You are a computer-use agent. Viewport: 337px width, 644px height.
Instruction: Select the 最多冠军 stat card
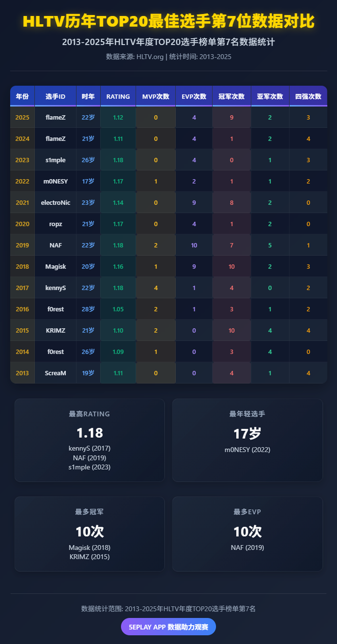[90, 534]
